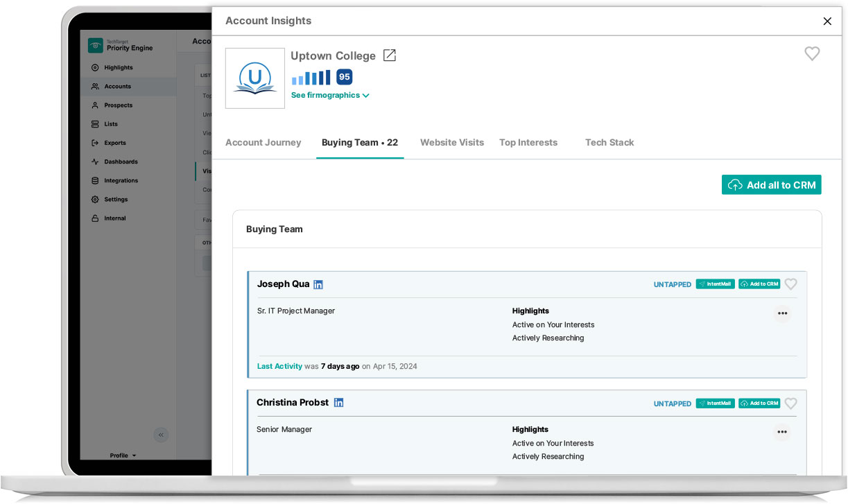Go to Dashboards in the sidebar
This screenshot has height=504, width=848.
pyautogui.click(x=121, y=162)
